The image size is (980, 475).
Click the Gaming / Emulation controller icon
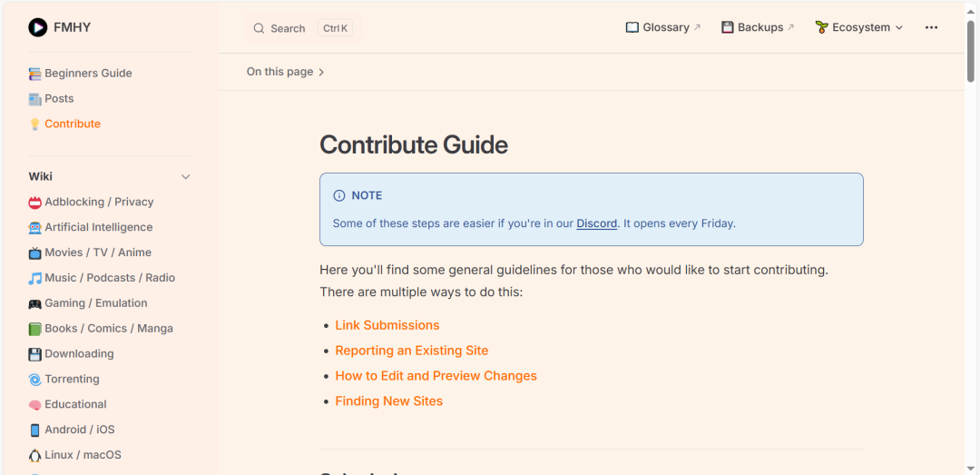(x=34, y=304)
